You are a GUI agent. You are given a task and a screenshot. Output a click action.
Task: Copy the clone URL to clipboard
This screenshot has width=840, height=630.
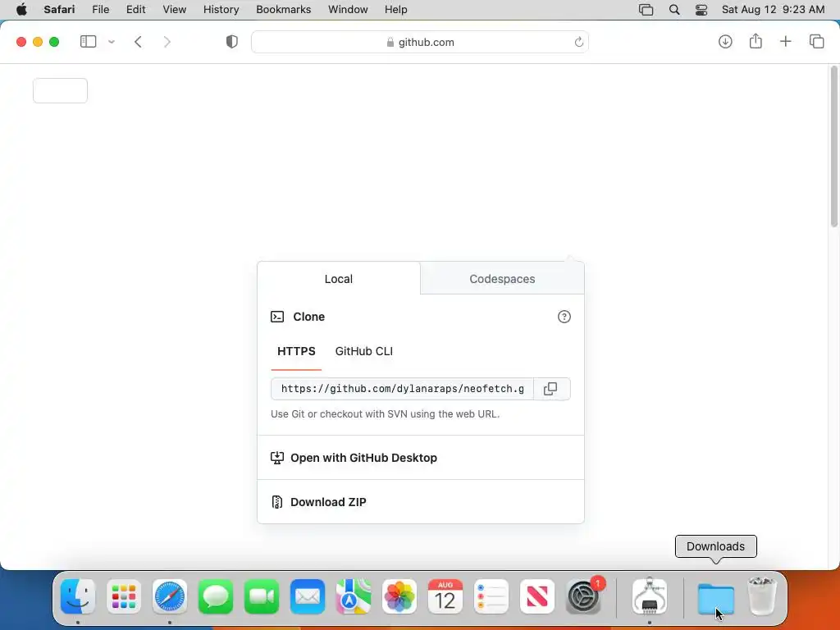pos(551,389)
